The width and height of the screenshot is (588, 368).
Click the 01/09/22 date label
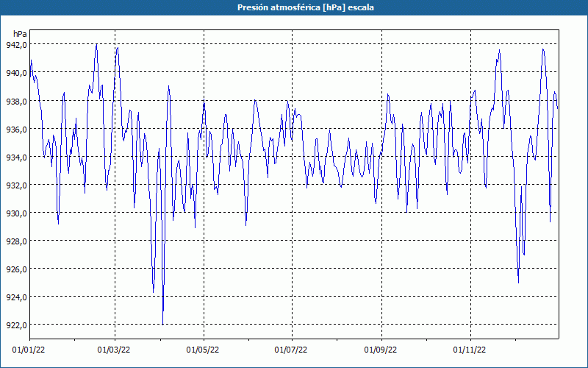click(x=381, y=350)
